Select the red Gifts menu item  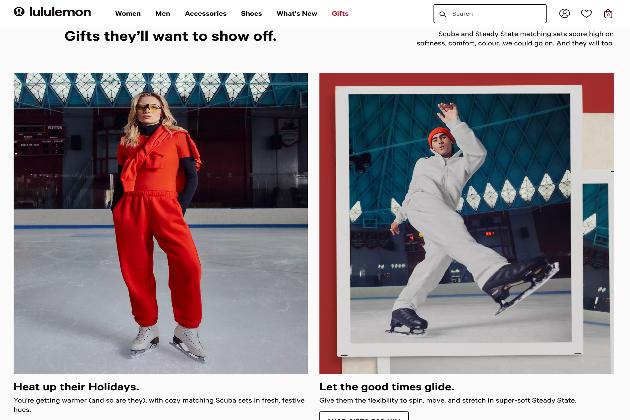pos(340,14)
